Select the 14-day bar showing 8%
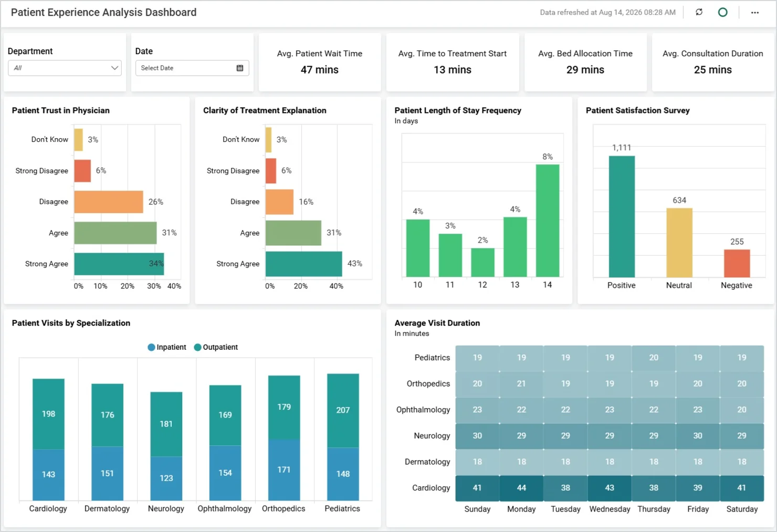 548,221
